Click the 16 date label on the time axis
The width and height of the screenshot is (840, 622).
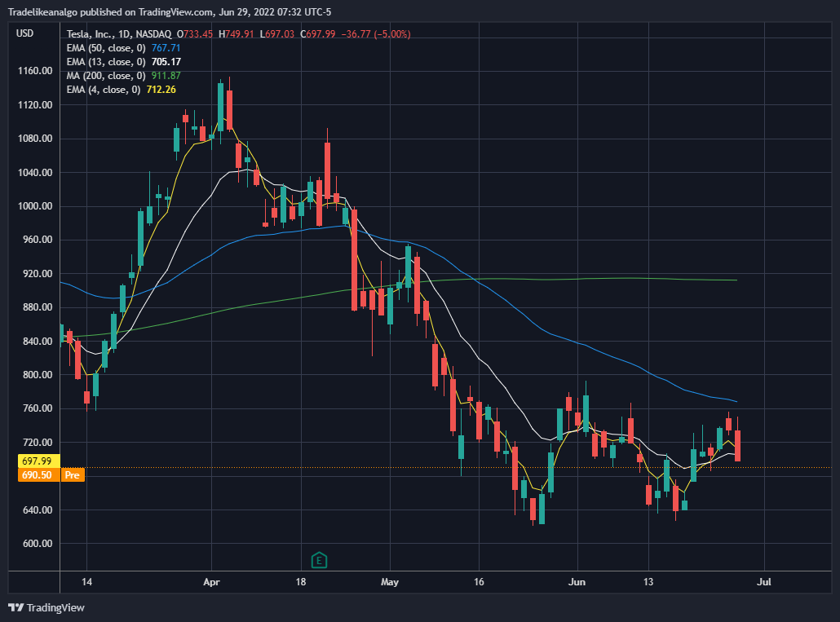(479, 582)
